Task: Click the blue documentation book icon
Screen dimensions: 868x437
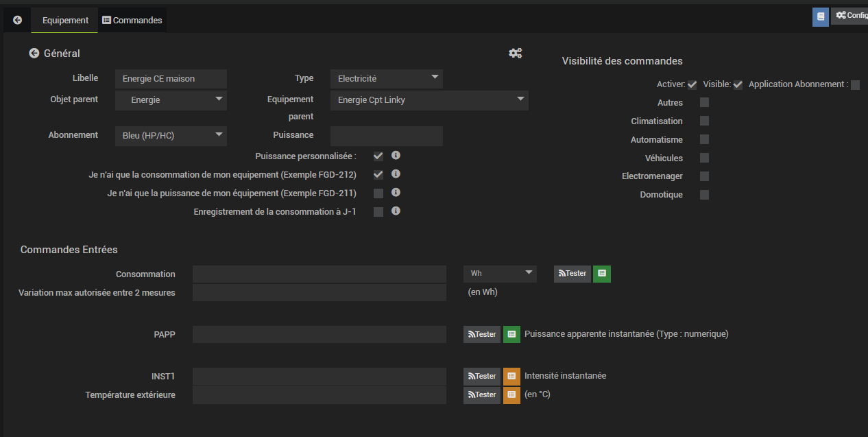Action: (x=820, y=17)
